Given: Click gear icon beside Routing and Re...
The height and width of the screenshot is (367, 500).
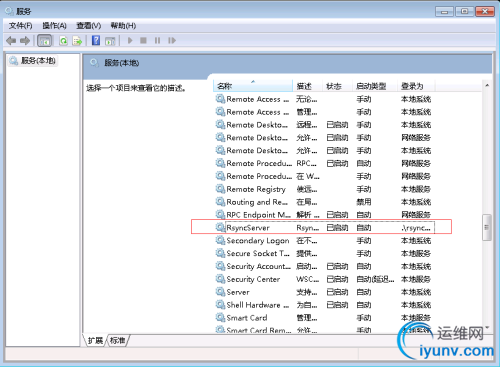Looking at the screenshot, I should [x=220, y=202].
